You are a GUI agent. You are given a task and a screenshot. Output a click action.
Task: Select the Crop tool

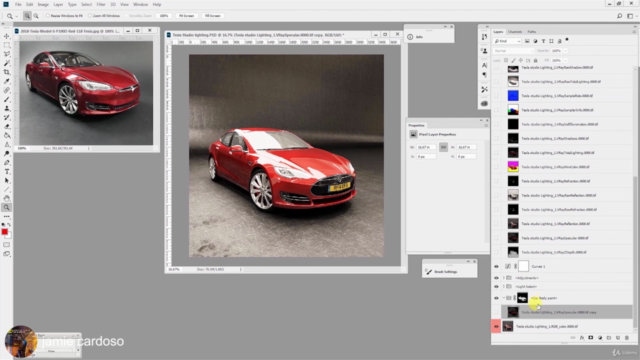[x=7, y=72]
